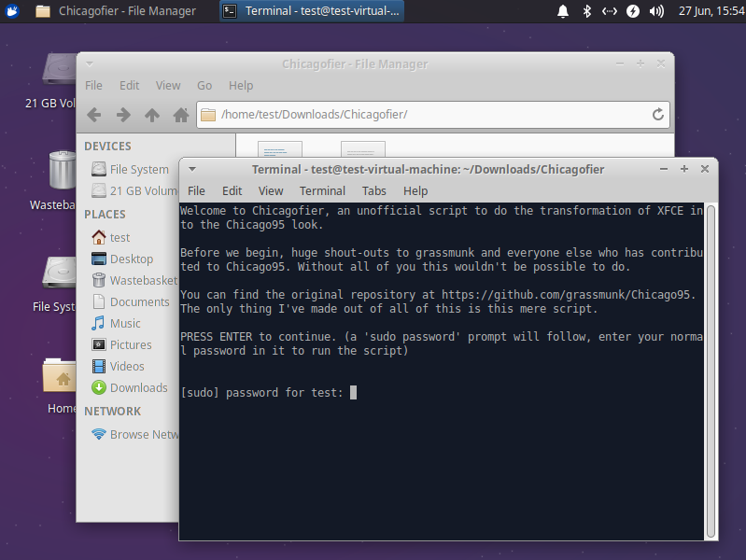Viewport: 746px width, 560px height.
Task: Open Tabs menu in Terminal window
Action: [374, 191]
